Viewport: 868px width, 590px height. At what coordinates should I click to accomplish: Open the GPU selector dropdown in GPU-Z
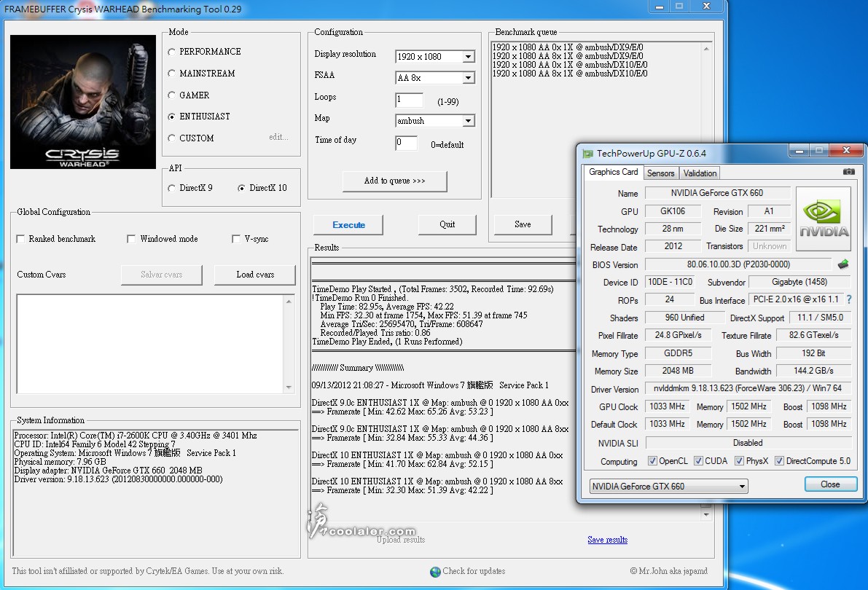669,487
